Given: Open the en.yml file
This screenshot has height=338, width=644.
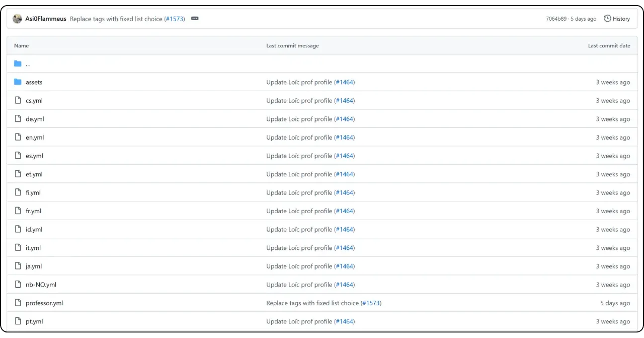Looking at the screenshot, I should (35, 138).
